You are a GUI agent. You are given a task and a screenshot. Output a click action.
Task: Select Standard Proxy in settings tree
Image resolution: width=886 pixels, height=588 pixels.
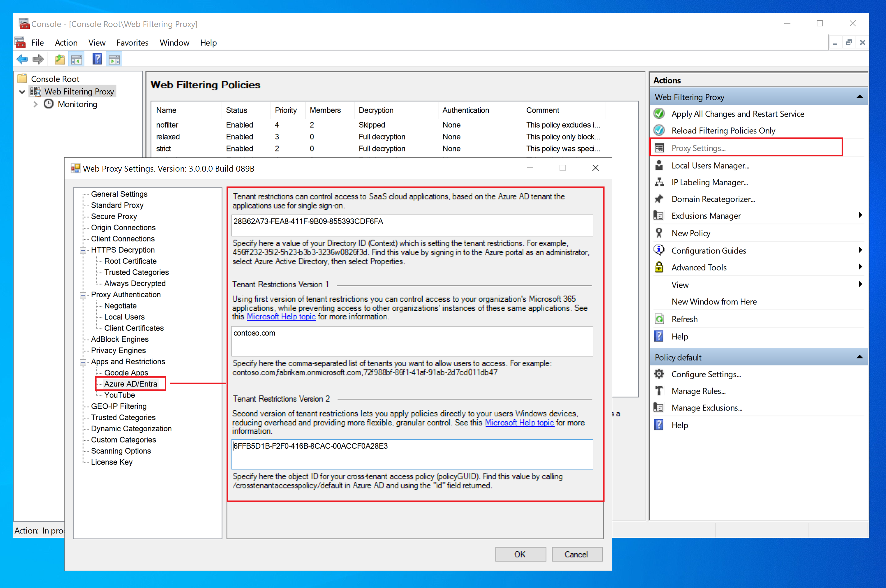(117, 205)
